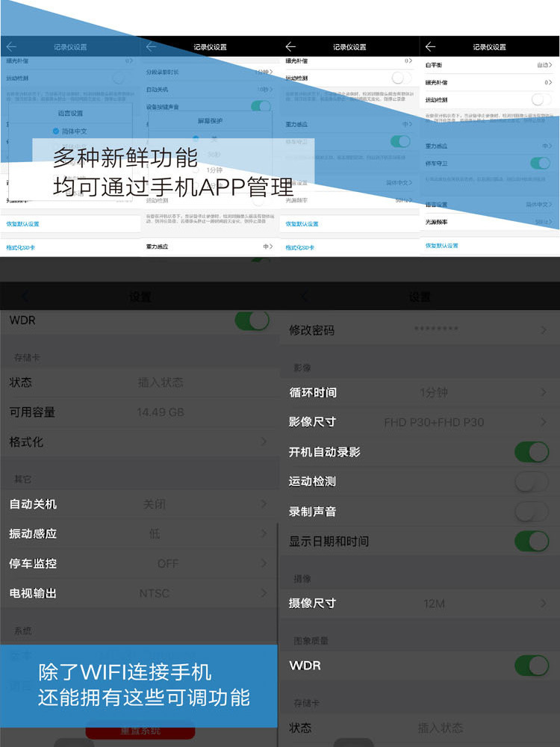Open 光源频率 50Hz row on third screen
Viewport: 560px width, 747px height.
pos(349,200)
